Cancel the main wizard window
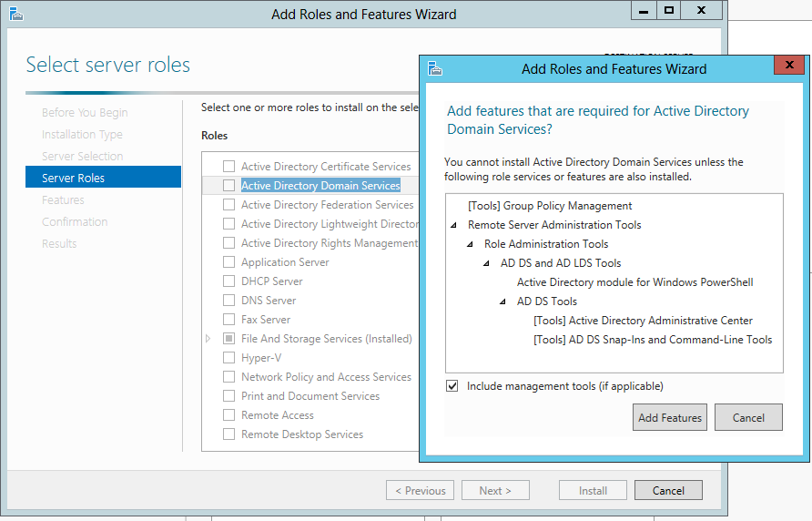The image size is (812, 521). [x=668, y=490]
